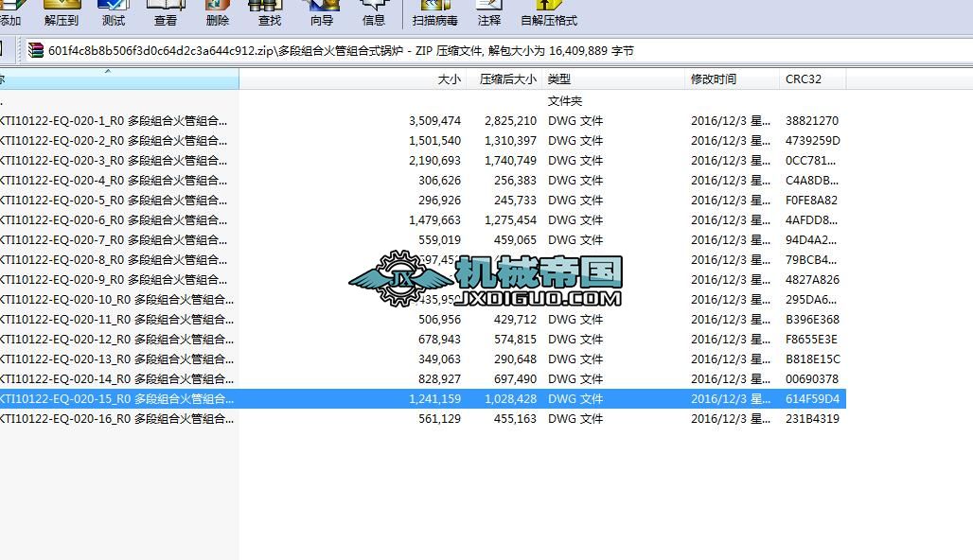The image size is (973, 560).
Task: Click packed size value 1,028,428
Action: [510, 398]
